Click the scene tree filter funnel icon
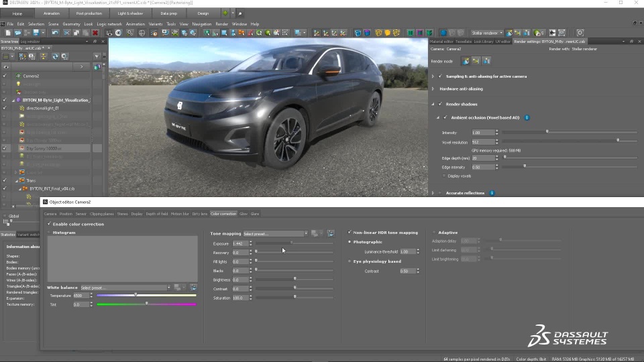Screen dimensions: 644x362 (97, 56)
